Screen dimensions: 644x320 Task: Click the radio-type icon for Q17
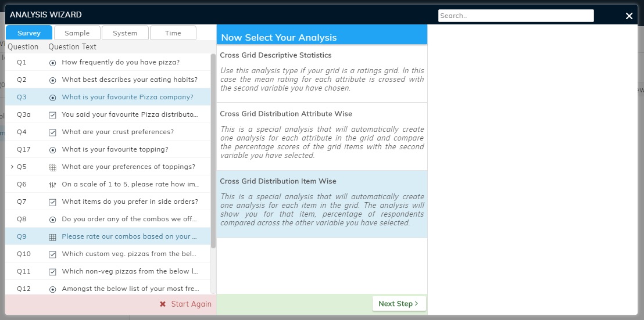coord(52,150)
